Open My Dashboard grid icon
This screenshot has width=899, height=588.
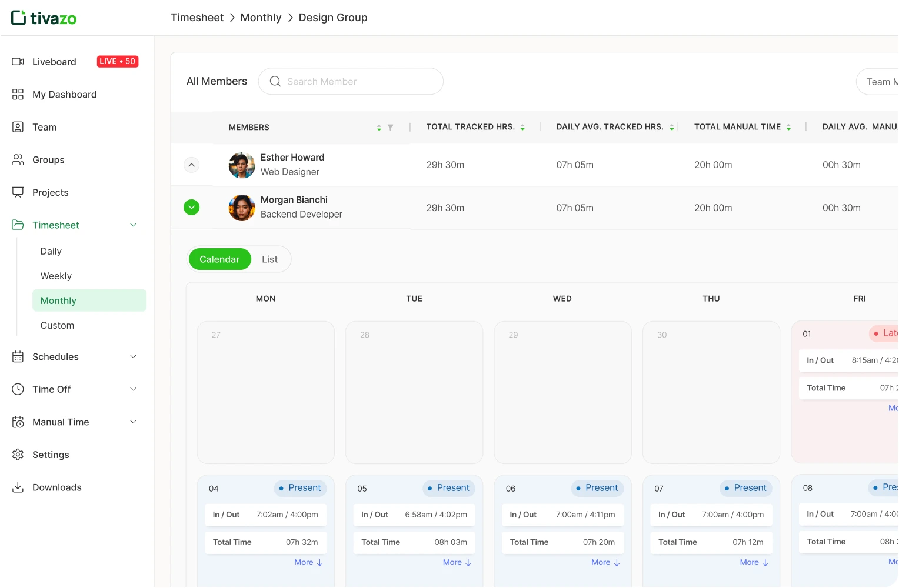[18, 95]
